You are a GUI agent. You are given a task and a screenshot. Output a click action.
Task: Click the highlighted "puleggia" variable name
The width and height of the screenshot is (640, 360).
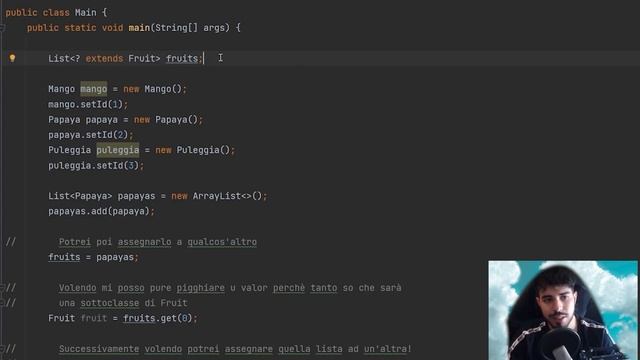click(118, 150)
